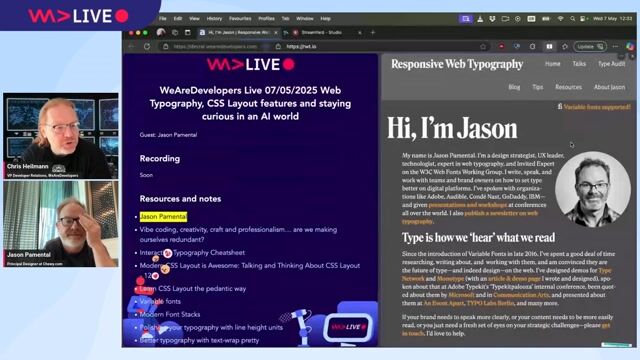Follow the presentations and workshops link

(x=468, y=205)
